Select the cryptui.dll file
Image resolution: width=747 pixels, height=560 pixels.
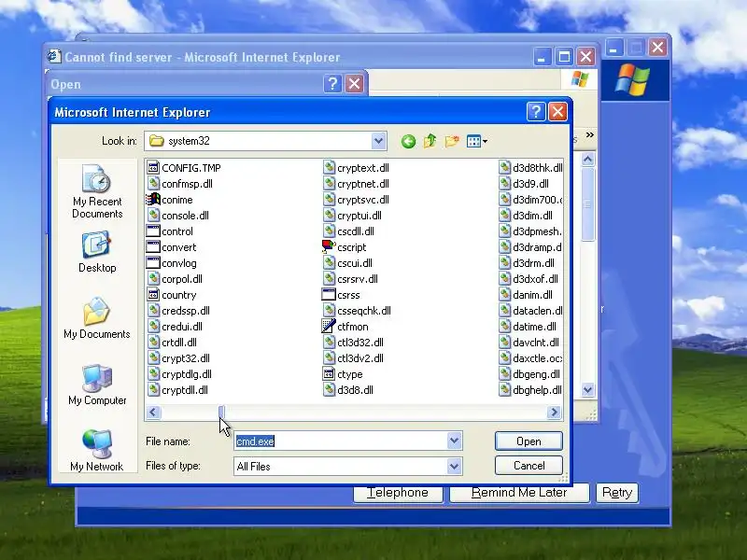[353, 216]
